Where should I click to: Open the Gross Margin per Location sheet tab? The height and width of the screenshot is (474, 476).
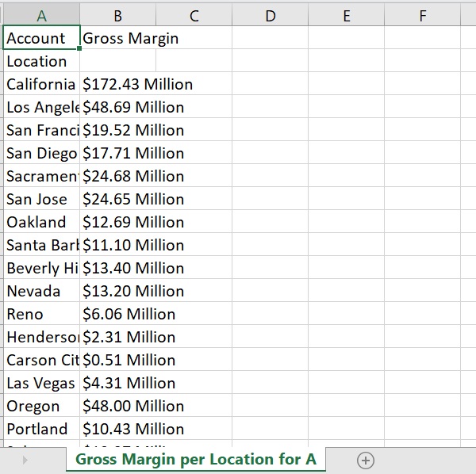point(195,459)
